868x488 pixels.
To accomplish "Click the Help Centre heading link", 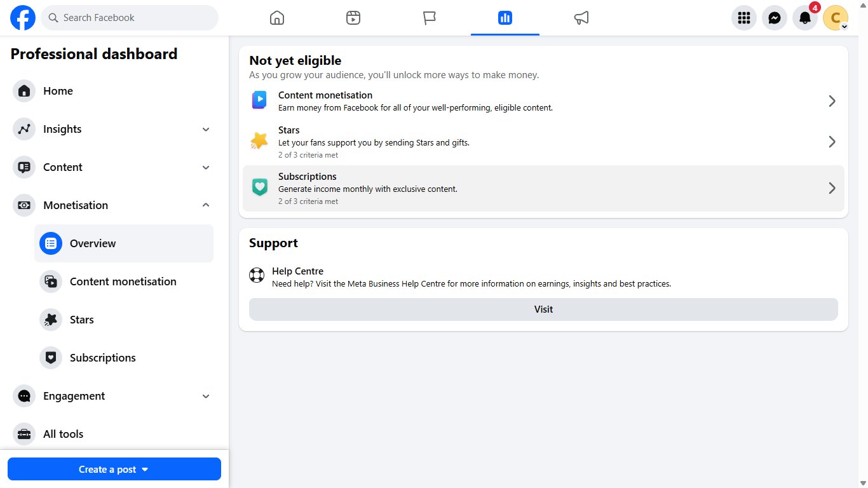I will point(297,271).
